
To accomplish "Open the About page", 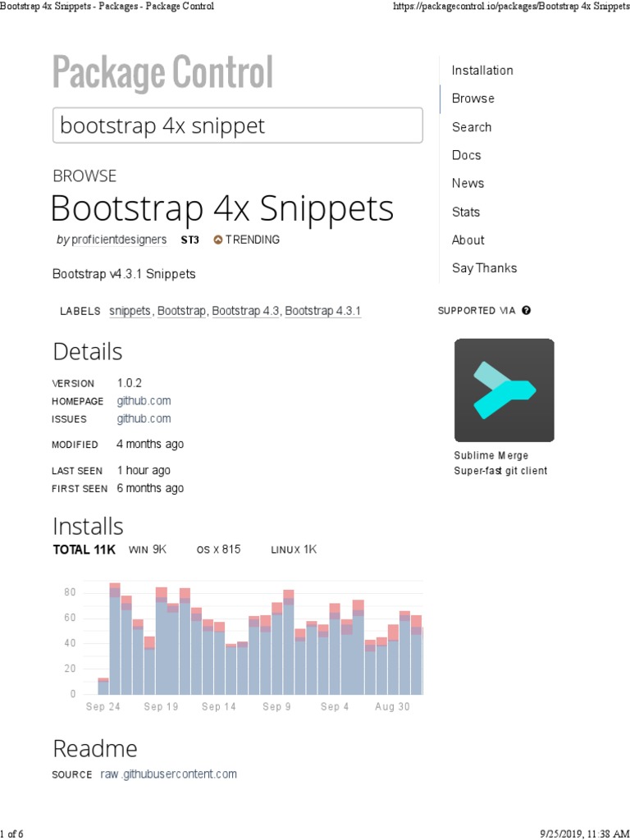I will pyautogui.click(x=468, y=240).
